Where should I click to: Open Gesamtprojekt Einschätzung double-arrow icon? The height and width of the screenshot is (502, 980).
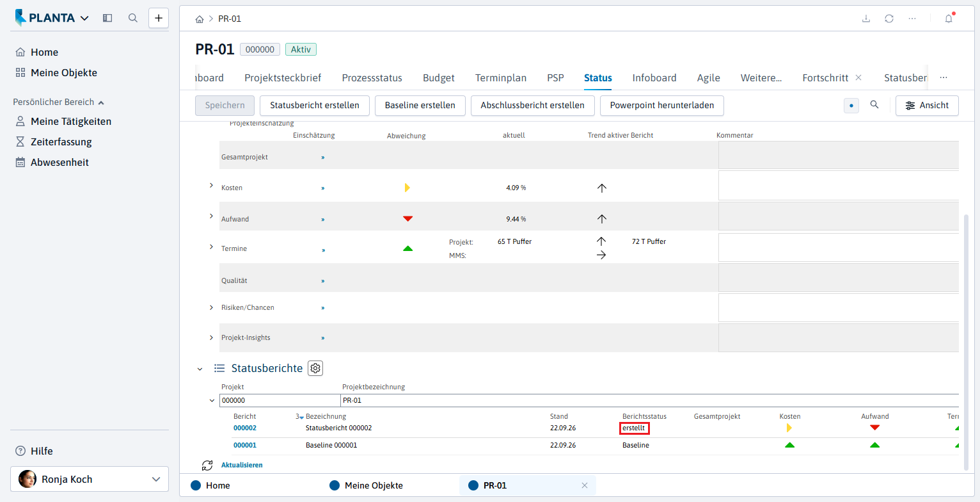(x=323, y=157)
